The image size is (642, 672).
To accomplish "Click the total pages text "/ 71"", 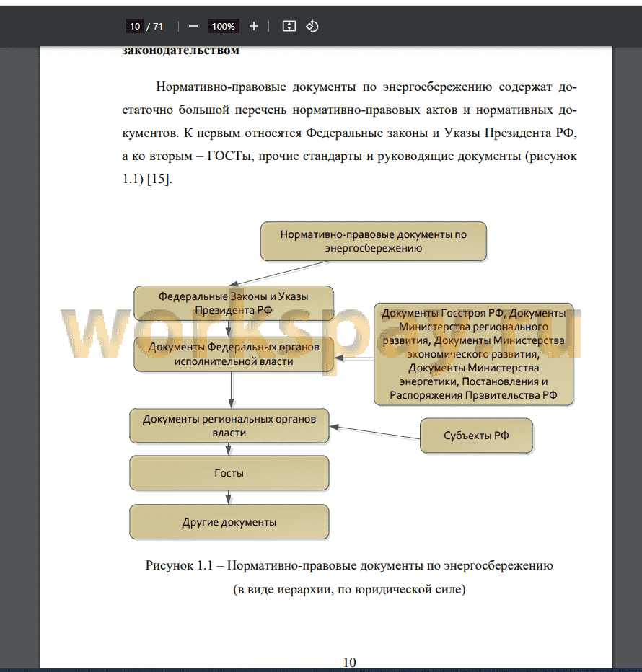I will pos(155,27).
